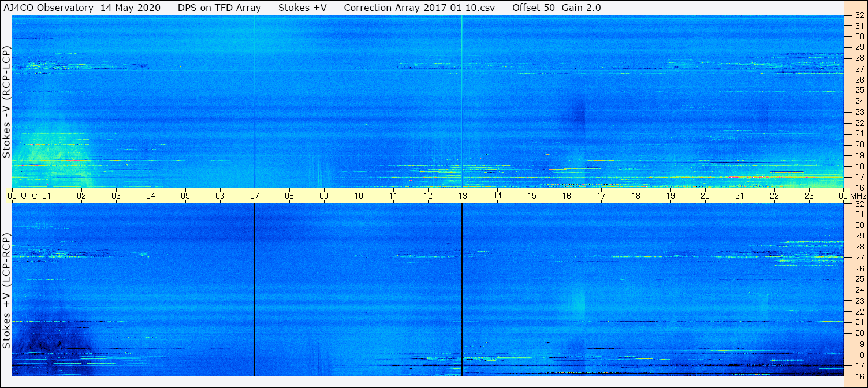Select the 18 frequency tick of upper panel
The width and height of the screenshot is (868, 388).
pos(859,166)
